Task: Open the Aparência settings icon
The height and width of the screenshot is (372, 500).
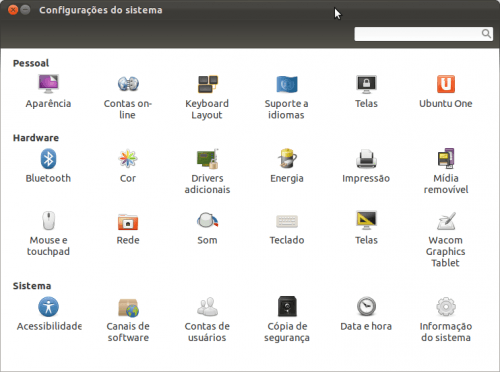Action: [x=48, y=84]
